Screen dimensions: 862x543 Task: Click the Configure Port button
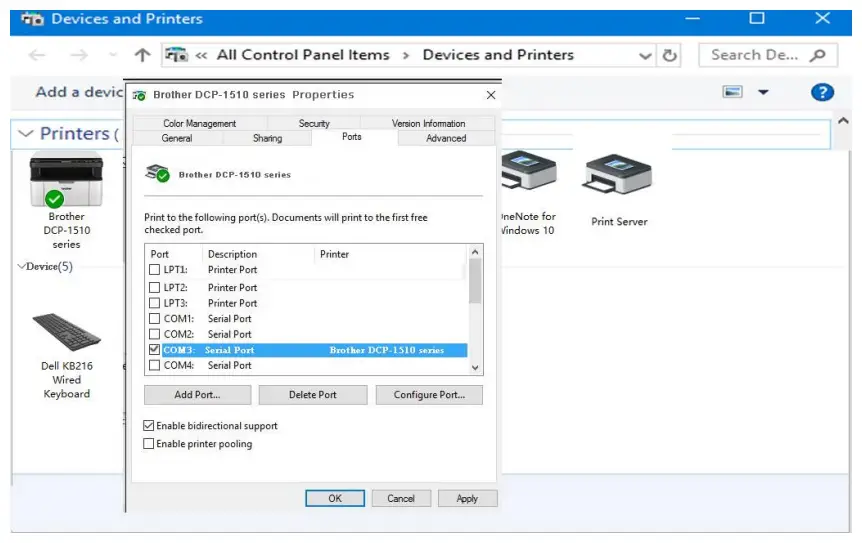[x=429, y=395]
